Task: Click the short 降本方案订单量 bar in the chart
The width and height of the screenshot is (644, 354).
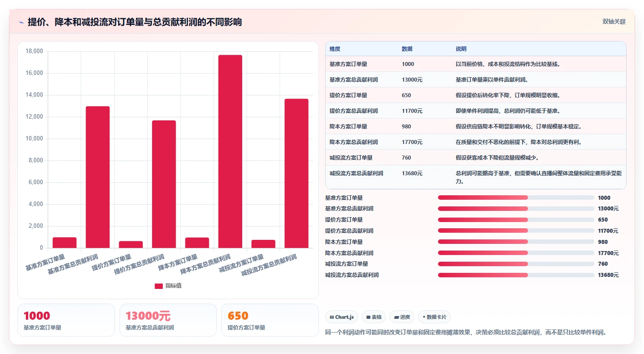Action: (x=197, y=243)
